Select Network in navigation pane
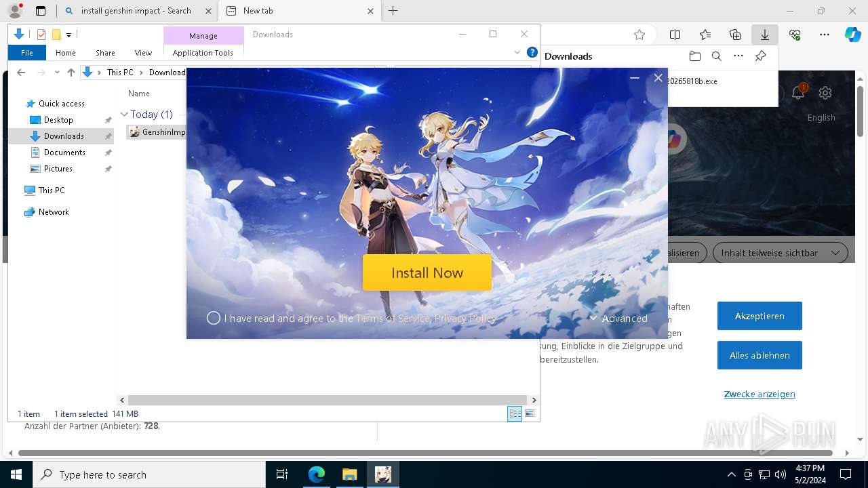 tap(54, 212)
